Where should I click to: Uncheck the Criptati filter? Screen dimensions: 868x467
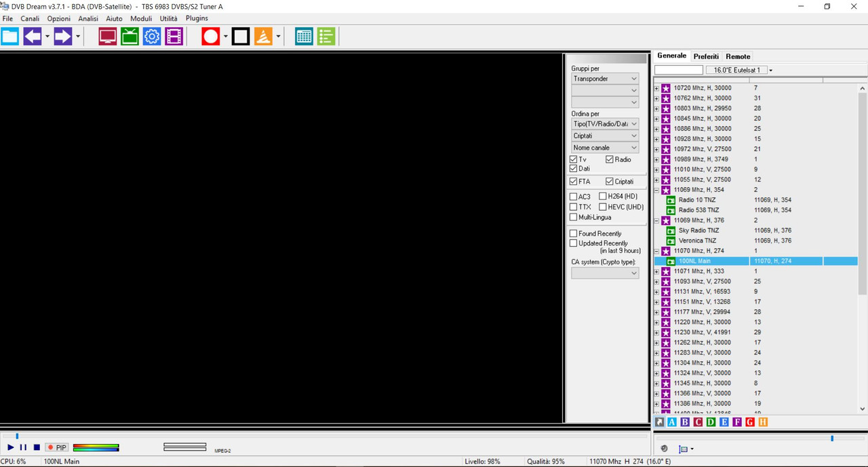tap(610, 182)
